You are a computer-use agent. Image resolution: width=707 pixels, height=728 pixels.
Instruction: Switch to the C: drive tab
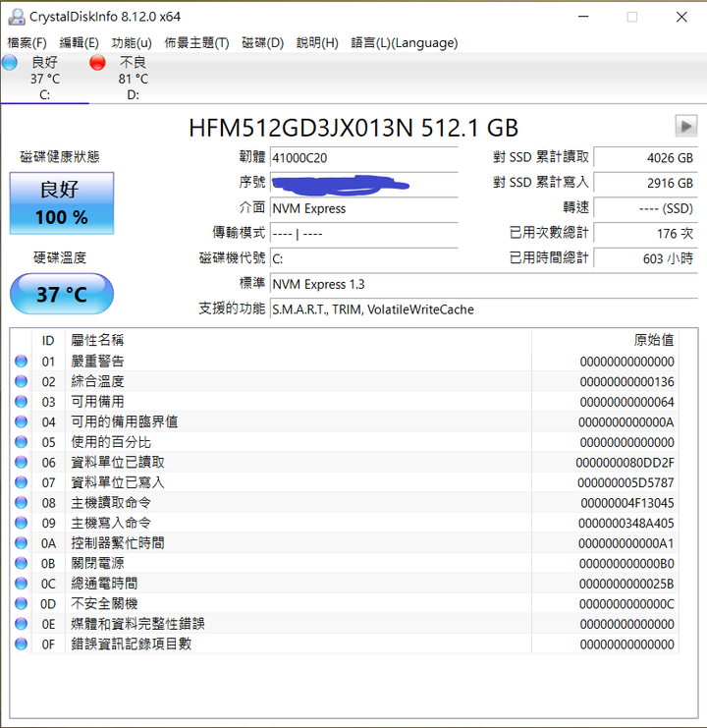click(44, 78)
